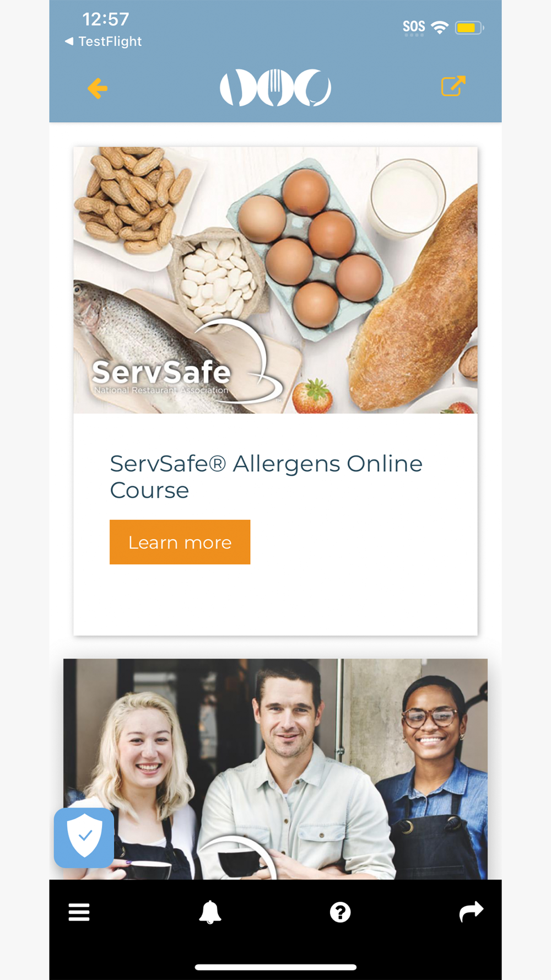Tap the SOS status indicator
The image size is (551, 980).
tap(414, 28)
